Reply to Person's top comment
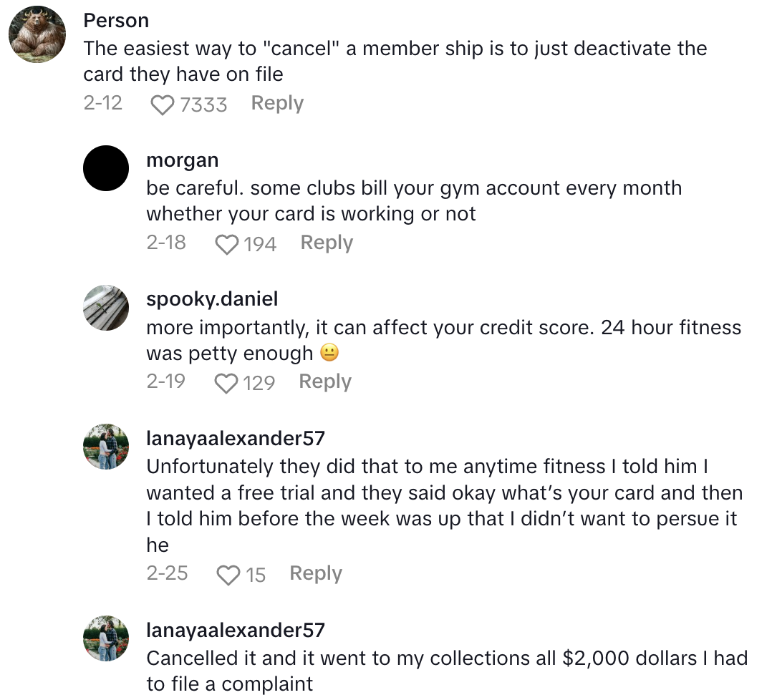 coord(277,103)
